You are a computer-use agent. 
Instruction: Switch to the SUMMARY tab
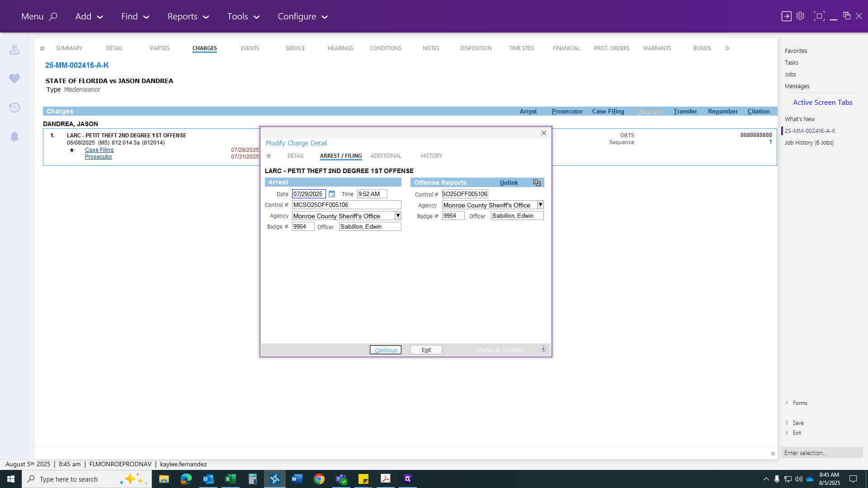click(x=69, y=48)
